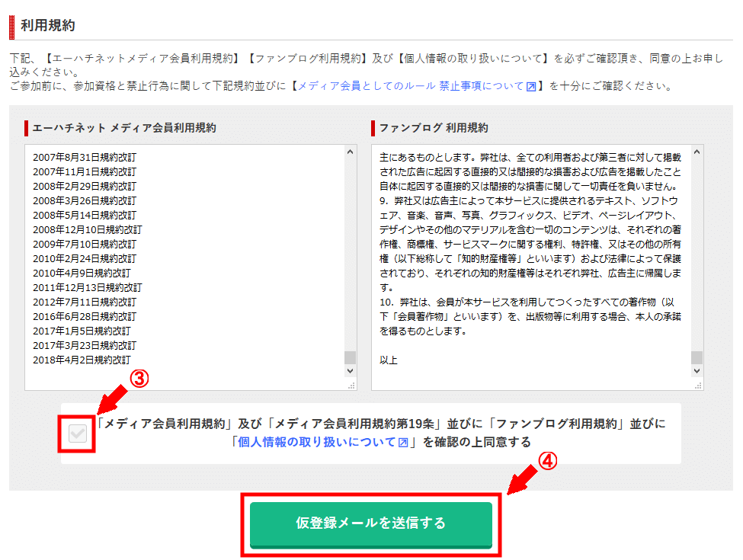Screen dimensions: 743x560
Task: Click the line 2009年7月10日規約改訂
Action: [x=85, y=244]
